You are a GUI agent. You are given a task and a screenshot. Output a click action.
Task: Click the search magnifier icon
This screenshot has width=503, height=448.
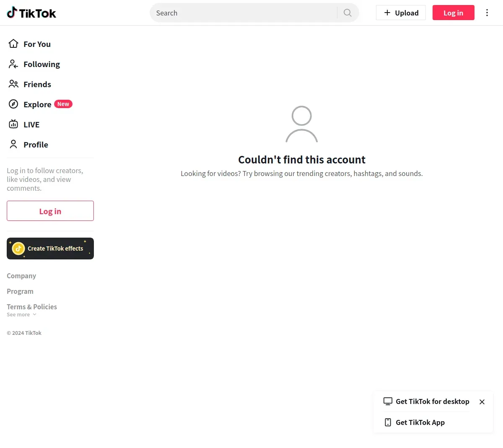[347, 13]
